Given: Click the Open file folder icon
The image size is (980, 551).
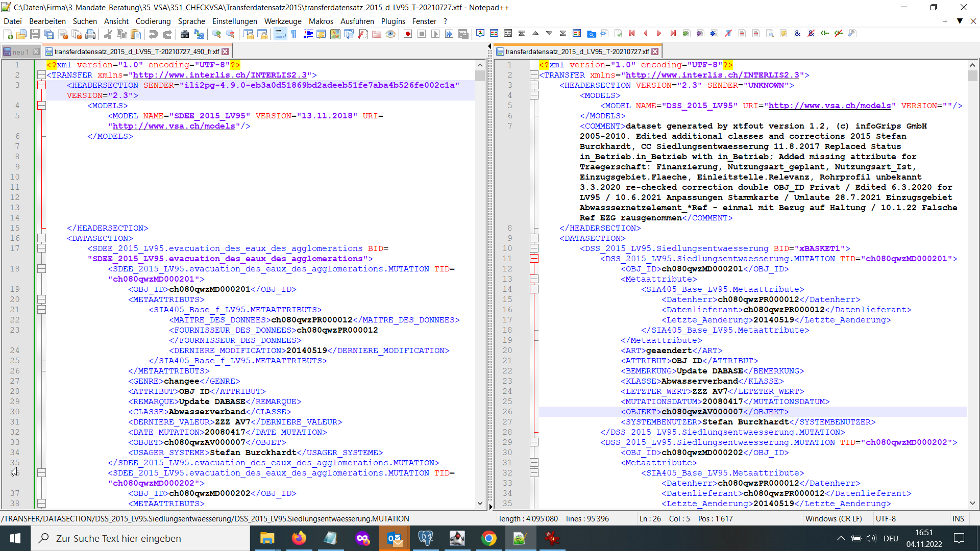Looking at the screenshot, I should tap(21, 34).
